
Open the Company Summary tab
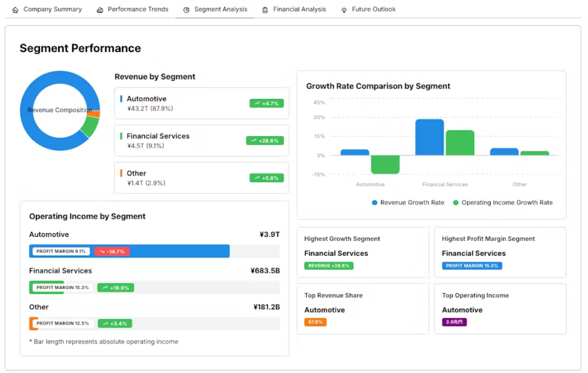pos(47,9)
